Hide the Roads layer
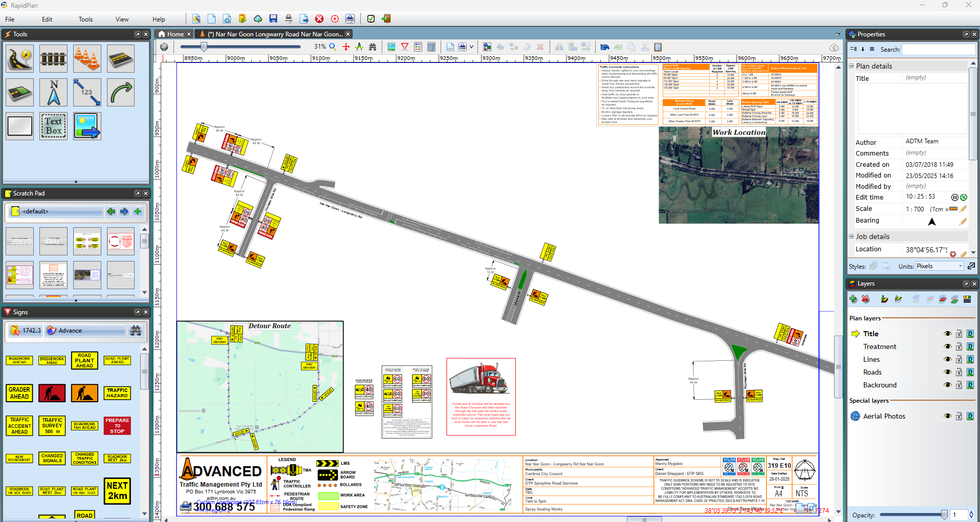This screenshot has width=980, height=522. [947, 372]
